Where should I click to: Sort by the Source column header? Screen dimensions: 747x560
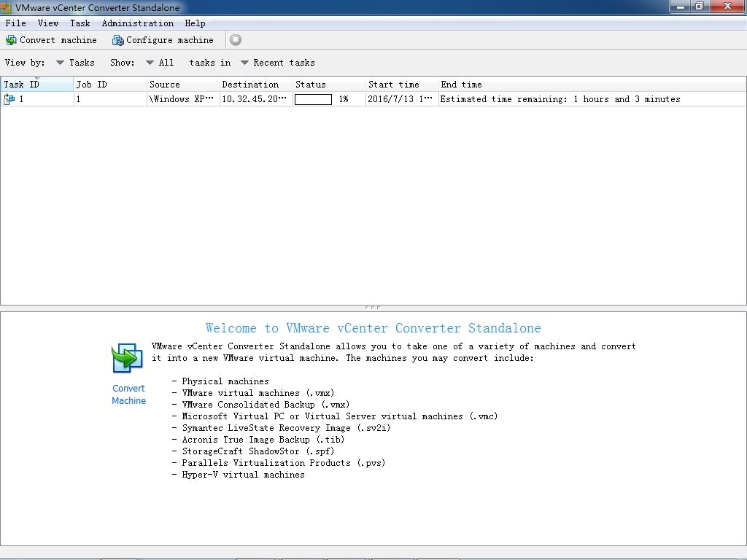point(183,85)
